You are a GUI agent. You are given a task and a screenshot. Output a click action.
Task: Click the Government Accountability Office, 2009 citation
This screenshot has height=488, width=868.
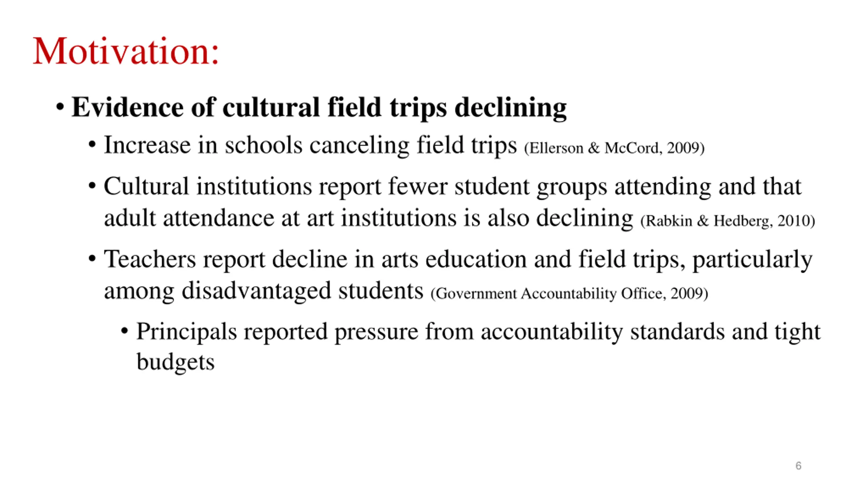point(569,293)
